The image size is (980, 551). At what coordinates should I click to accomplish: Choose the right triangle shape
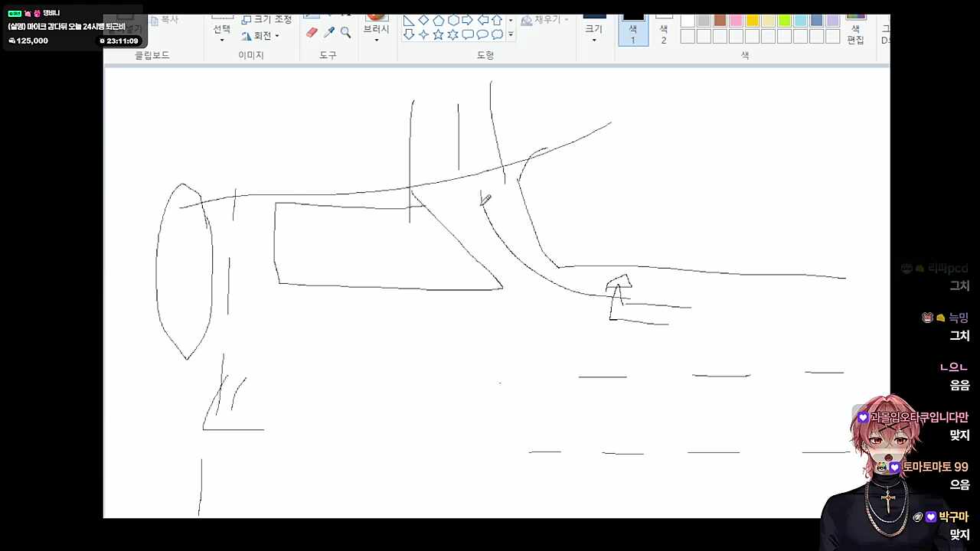tap(409, 20)
